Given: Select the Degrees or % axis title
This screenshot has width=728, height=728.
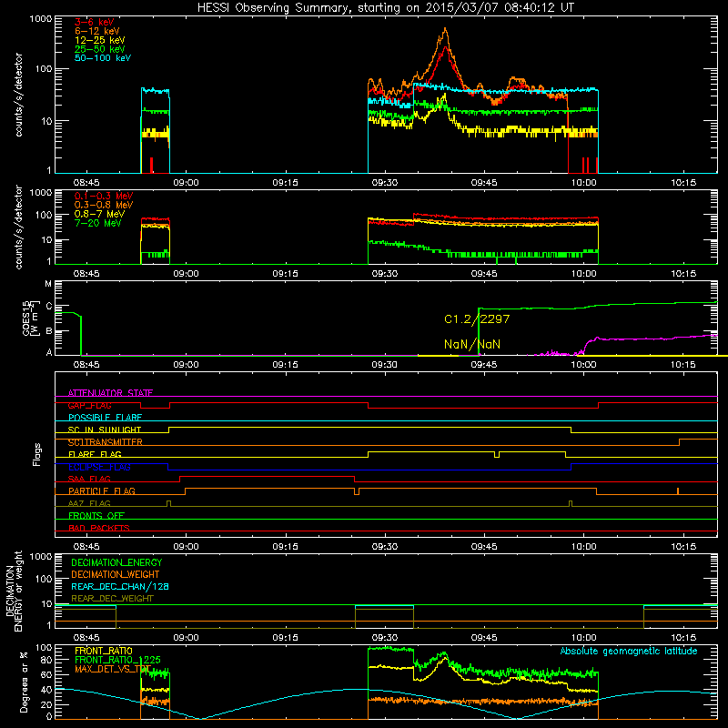Looking at the screenshot, I should click(24, 682).
